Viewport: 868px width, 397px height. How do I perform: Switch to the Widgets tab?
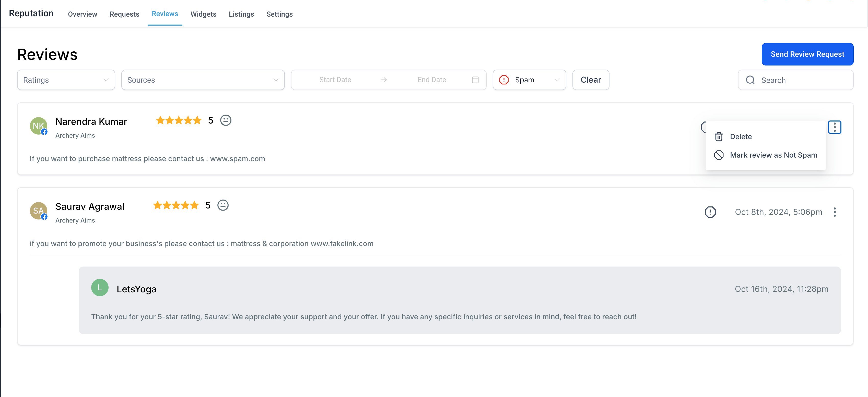(203, 14)
